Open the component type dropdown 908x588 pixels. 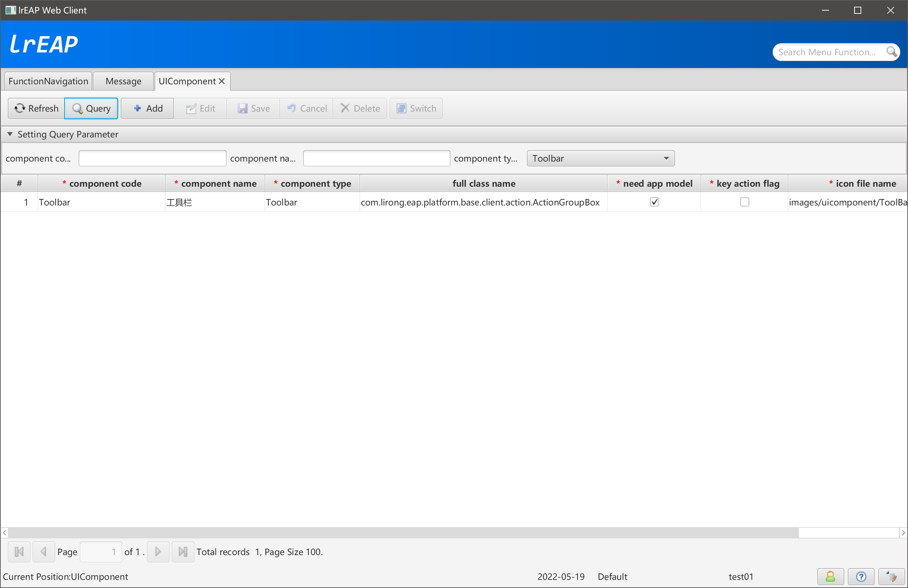point(601,158)
